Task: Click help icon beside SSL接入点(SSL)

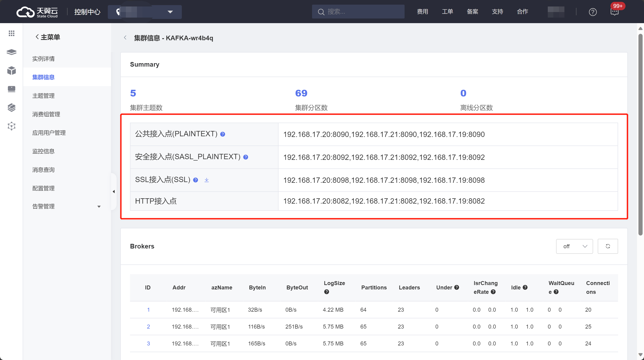Action: 195,180
